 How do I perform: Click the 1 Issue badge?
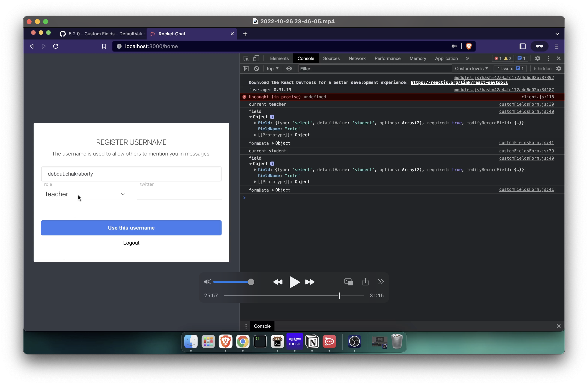click(510, 69)
